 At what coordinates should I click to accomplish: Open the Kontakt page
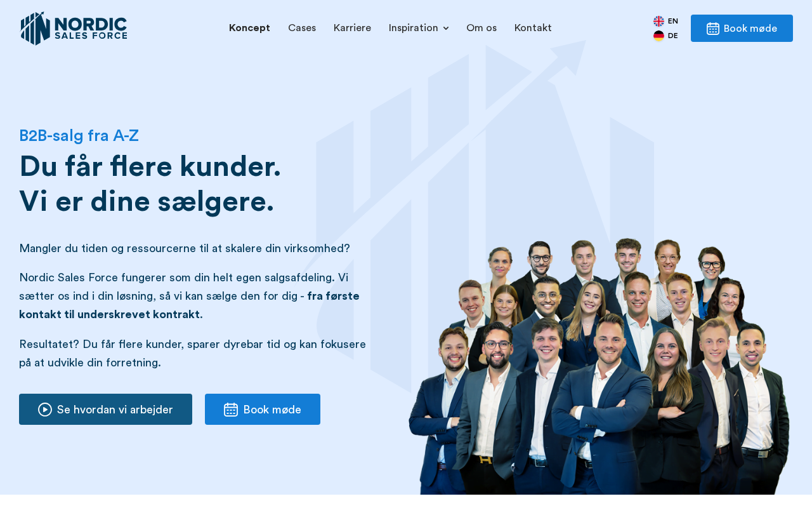pos(533,28)
